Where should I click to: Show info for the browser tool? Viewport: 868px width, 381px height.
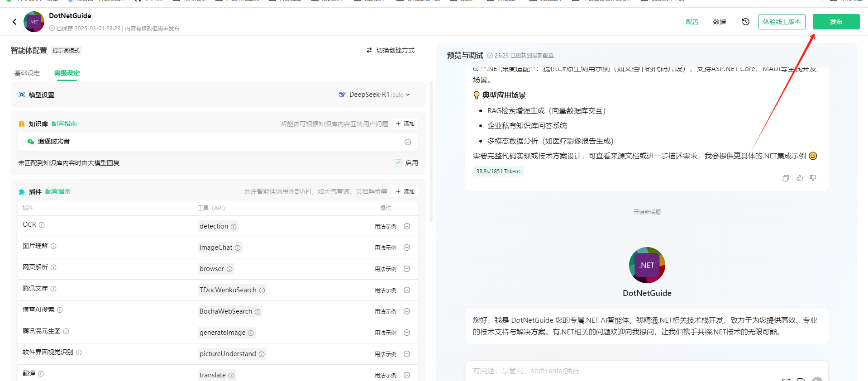tap(229, 269)
